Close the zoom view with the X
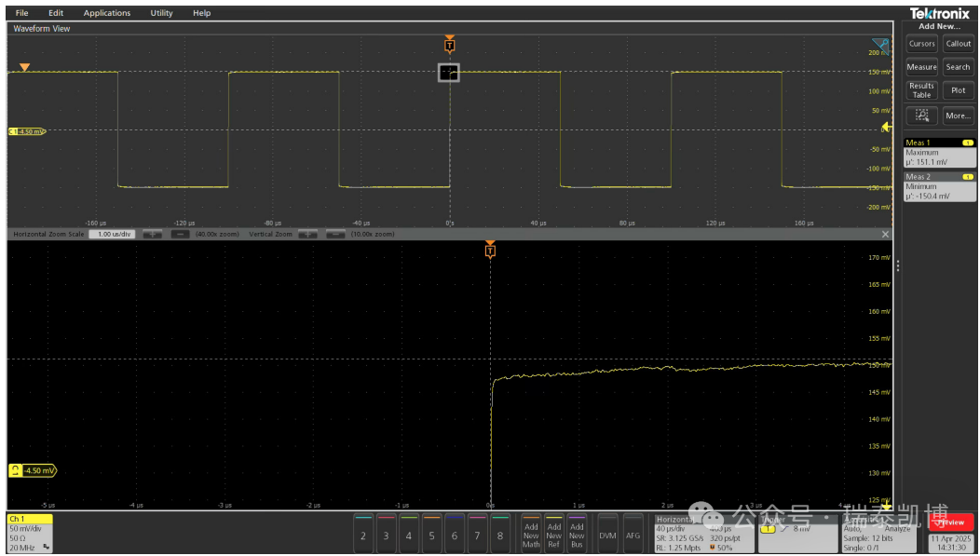980x556 pixels. 886,234
